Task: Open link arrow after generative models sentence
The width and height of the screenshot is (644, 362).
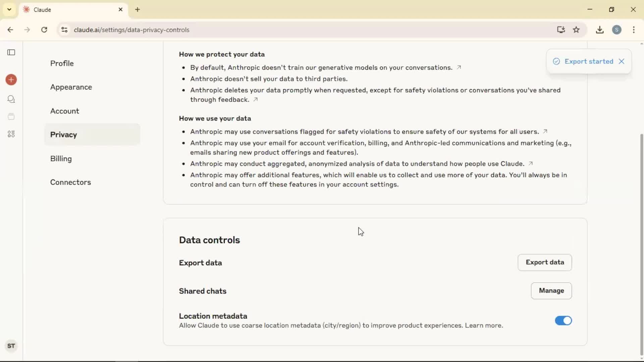Action: point(459,67)
